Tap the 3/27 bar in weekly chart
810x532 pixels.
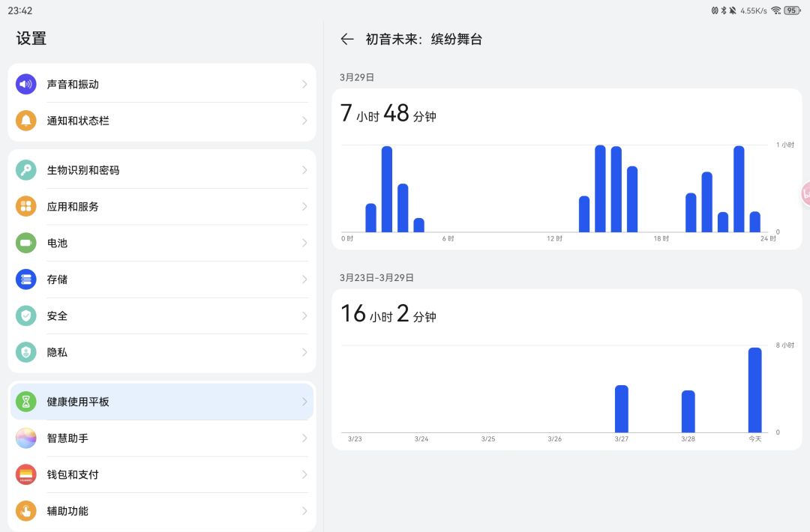[622, 408]
